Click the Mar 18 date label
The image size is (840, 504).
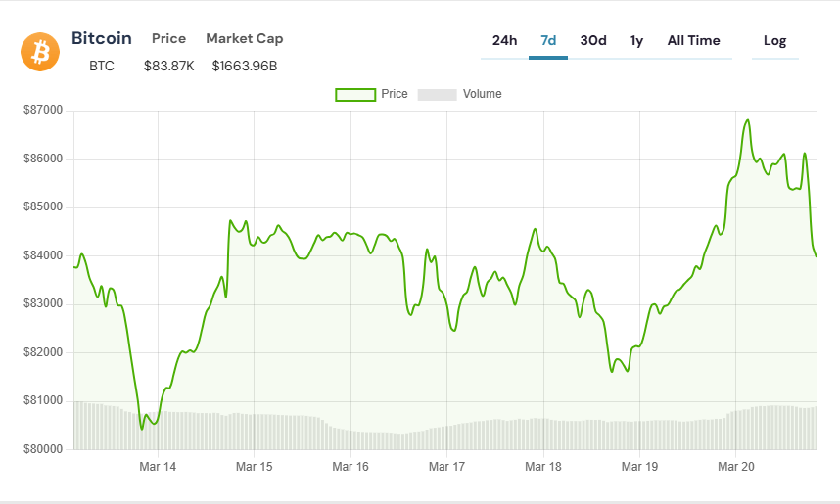(543, 467)
